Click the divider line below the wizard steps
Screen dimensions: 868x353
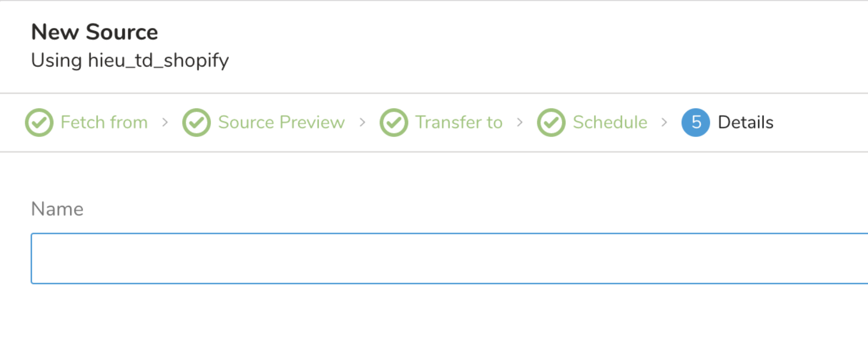434,152
